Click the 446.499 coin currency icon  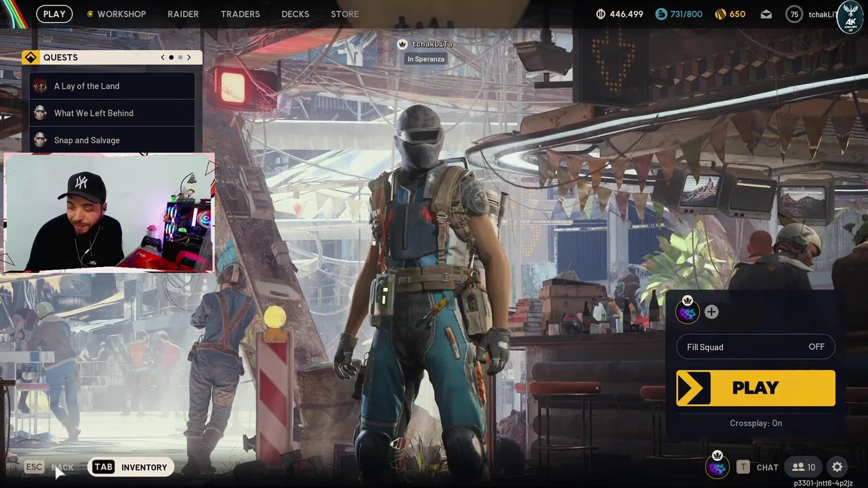click(600, 14)
